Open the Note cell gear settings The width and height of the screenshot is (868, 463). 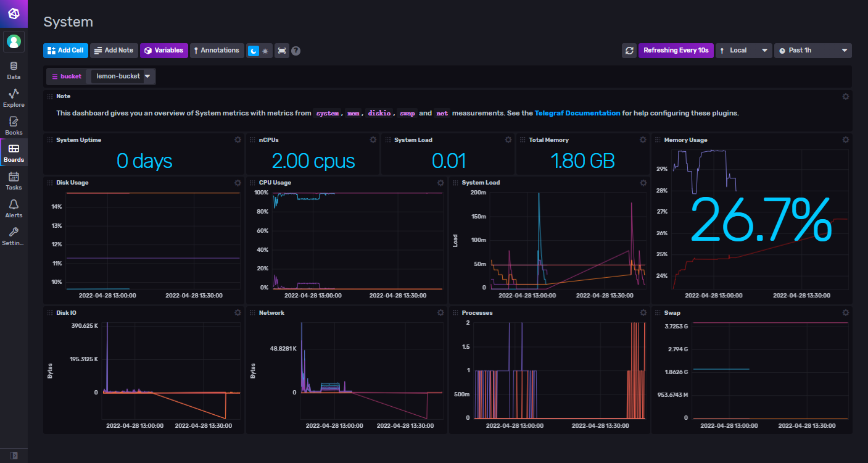[846, 96]
